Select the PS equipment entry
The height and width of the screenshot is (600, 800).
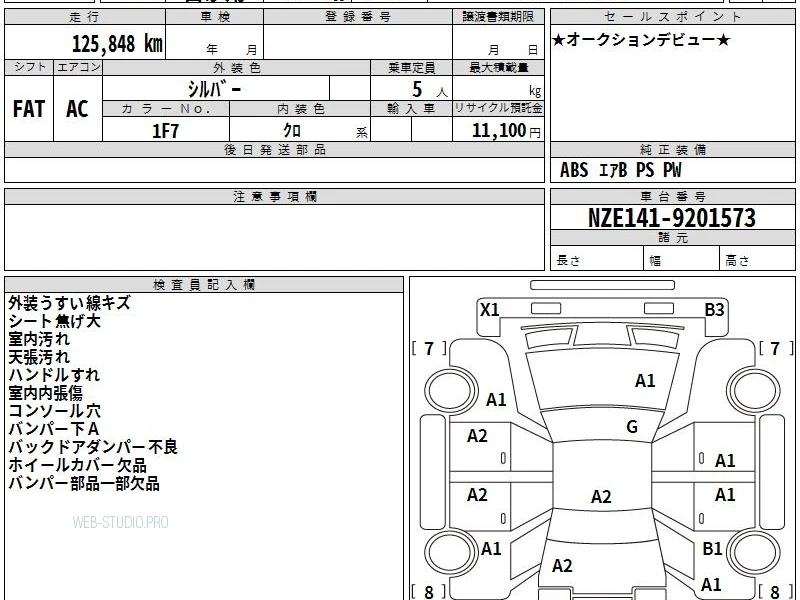[645, 170]
